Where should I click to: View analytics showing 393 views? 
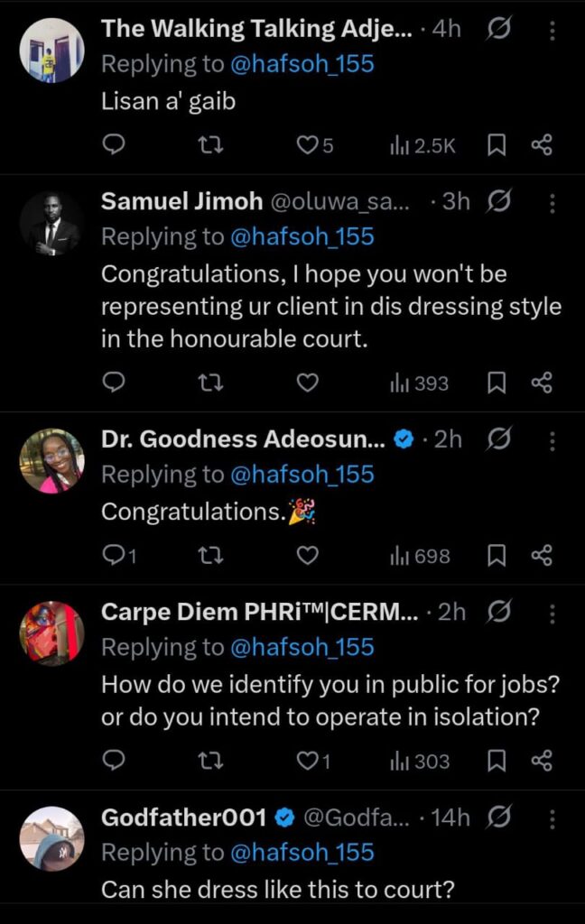[x=419, y=383]
